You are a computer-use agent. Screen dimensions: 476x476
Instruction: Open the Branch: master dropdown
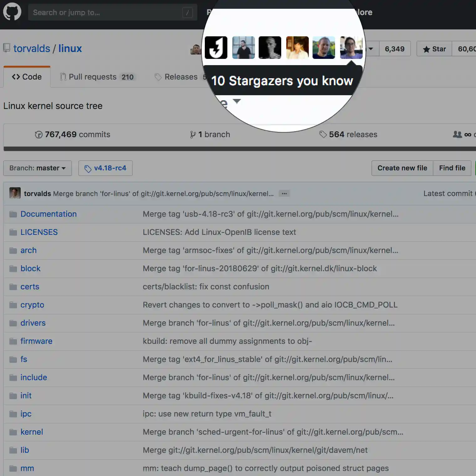[38, 168]
